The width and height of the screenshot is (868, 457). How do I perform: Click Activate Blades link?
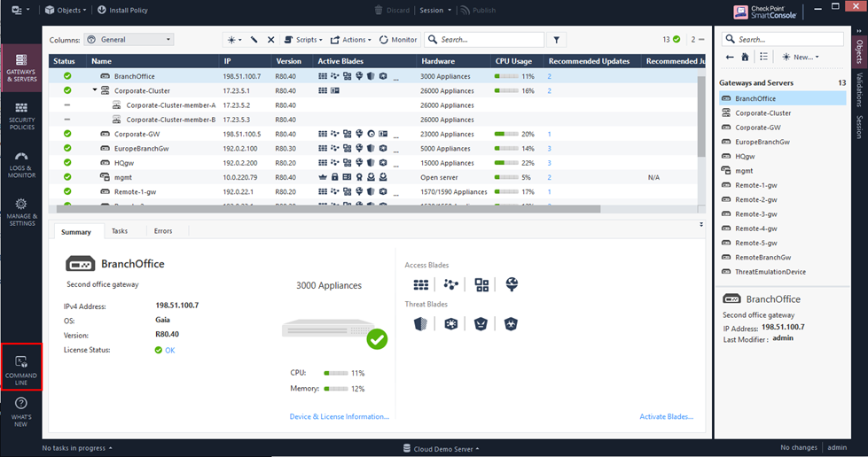coord(667,416)
